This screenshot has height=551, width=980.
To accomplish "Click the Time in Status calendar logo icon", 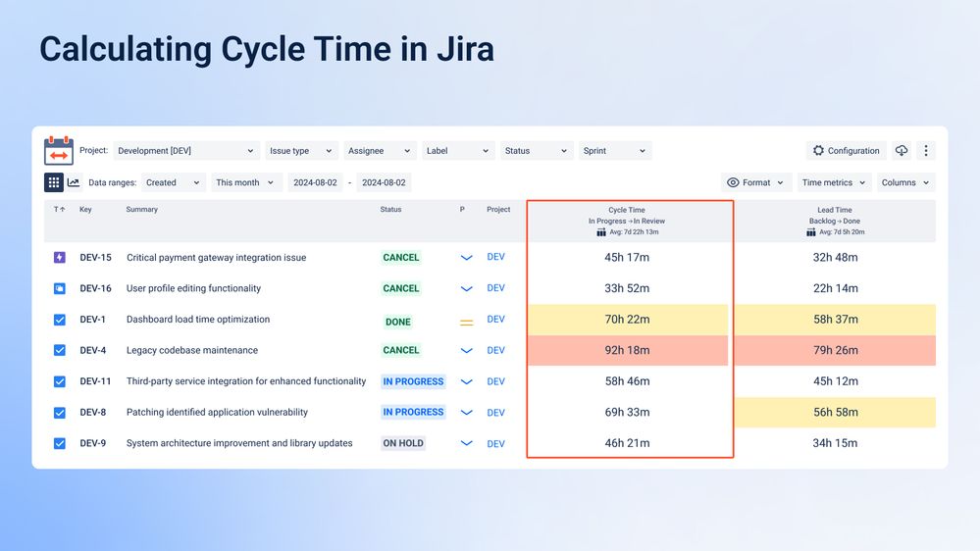I will coord(59,151).
